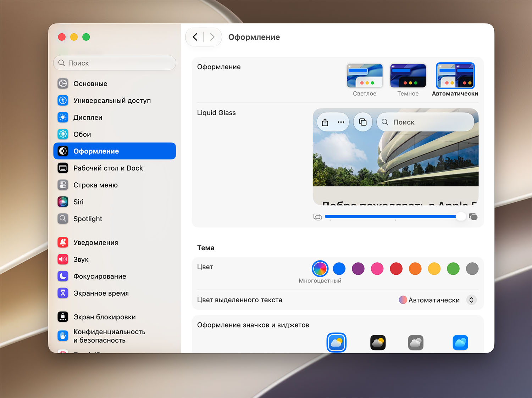Click the green zoom window button
532x398 pixels.
86,37
